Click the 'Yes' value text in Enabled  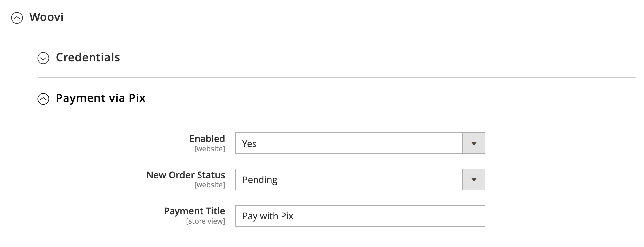pos(249,144)
